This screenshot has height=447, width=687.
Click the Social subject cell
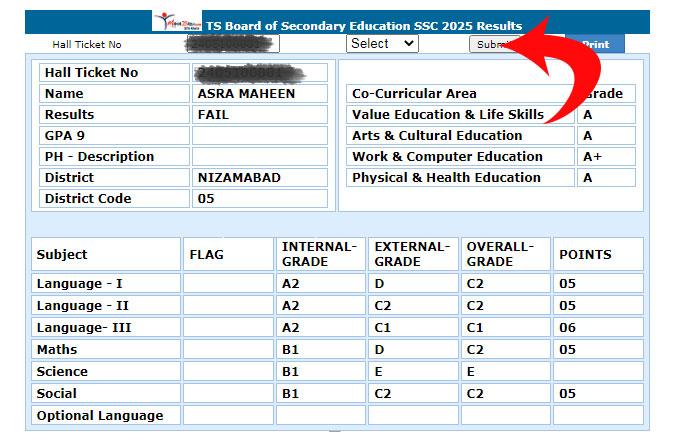[106, 393]
